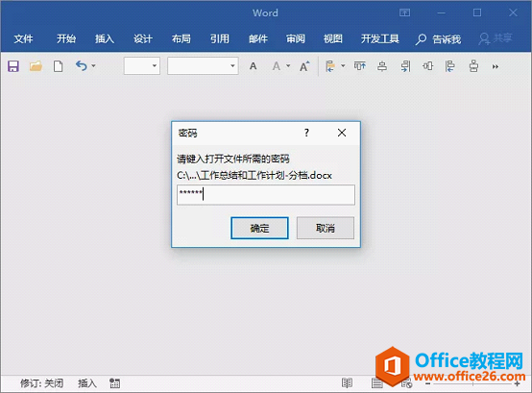Click the macro recording icon in status bar
532x393 pixels.
coord(114,383)
